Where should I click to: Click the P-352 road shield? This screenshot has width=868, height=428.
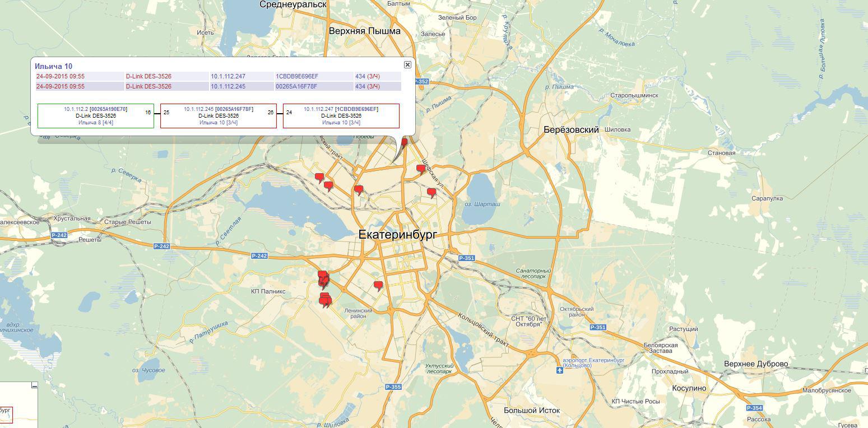click(421, 82)
